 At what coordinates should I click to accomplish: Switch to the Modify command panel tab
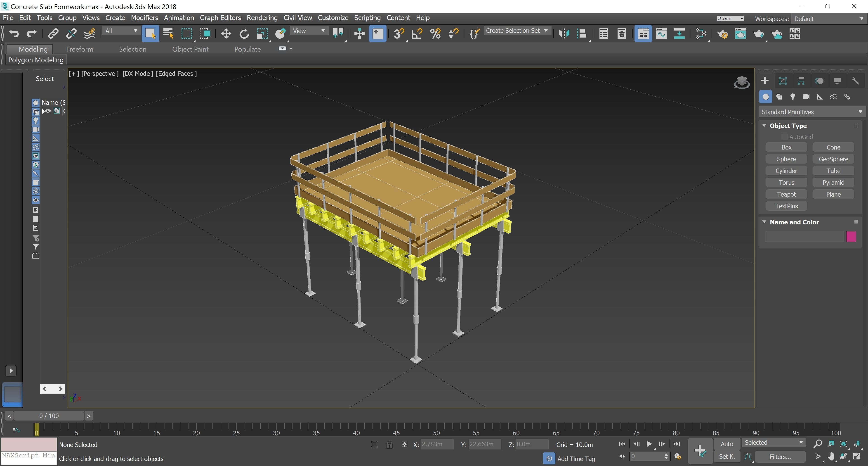[x=783, y=81]
